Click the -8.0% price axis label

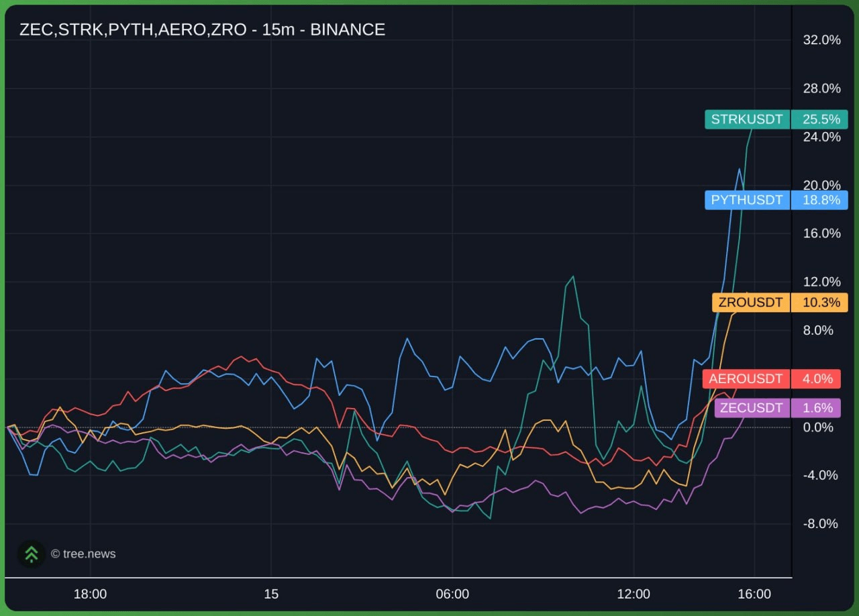tap(820, 524)
